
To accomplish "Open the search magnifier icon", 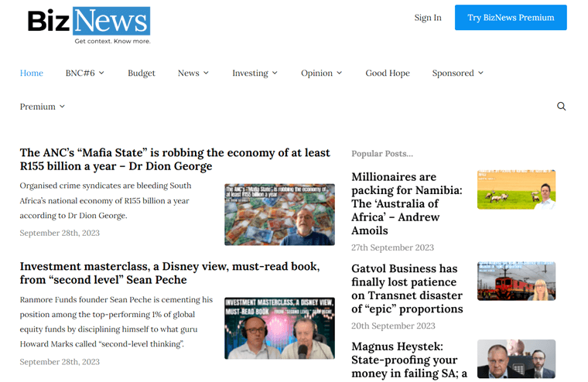I will 561,107.
